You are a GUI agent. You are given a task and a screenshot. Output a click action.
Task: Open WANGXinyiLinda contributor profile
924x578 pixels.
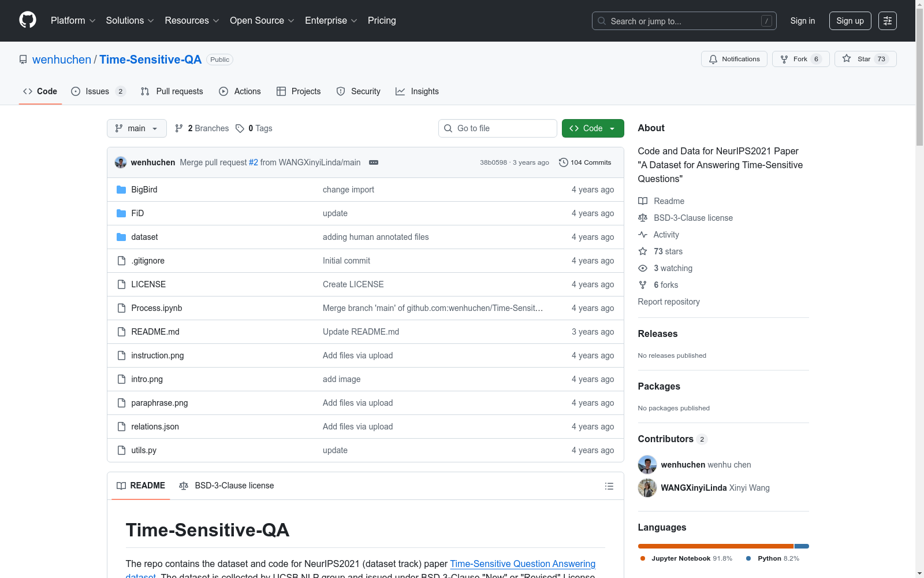click(x=694, y=488)
